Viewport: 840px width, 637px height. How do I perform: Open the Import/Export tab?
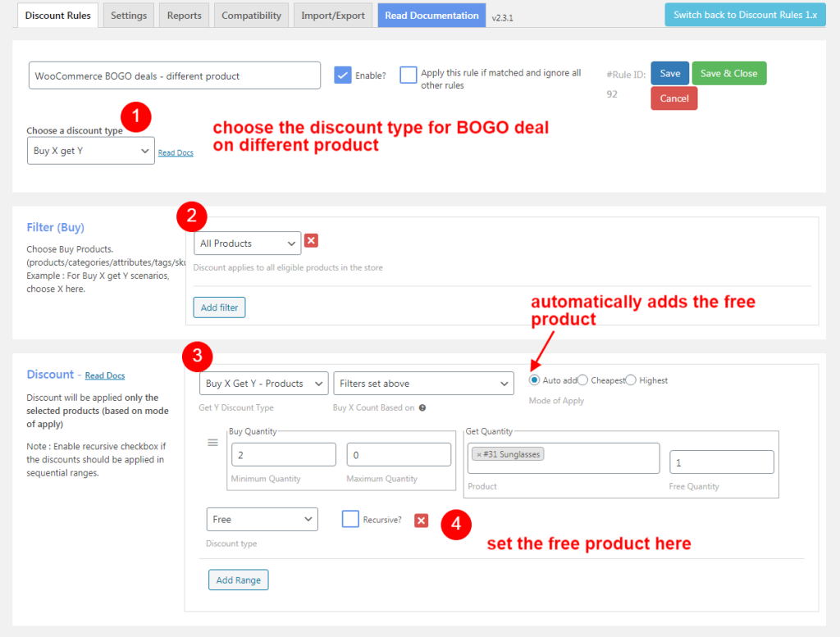(x=333, y=16)
